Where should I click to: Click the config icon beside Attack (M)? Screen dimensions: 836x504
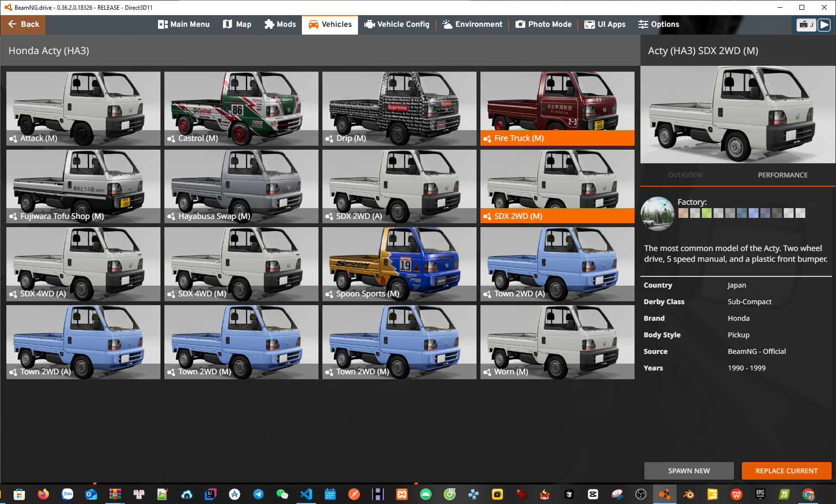(x=13, y=139)
